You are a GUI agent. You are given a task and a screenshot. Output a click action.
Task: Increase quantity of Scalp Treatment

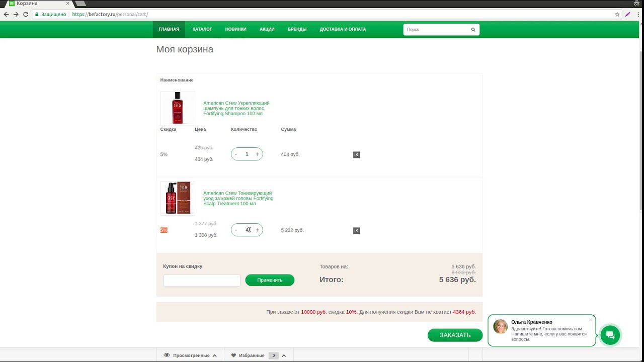257,230
